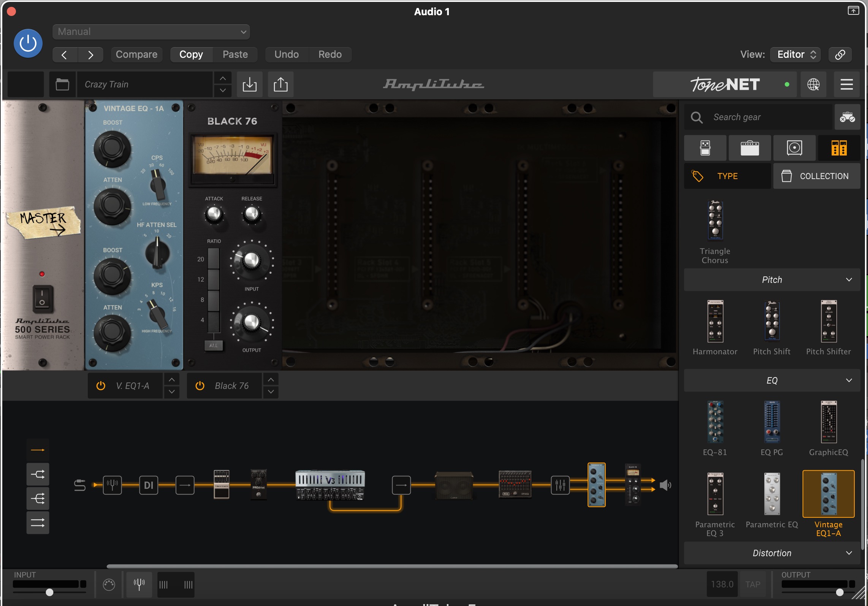Viewport: 868px width, 606px height.
Task: Switch to the COLLECTION tab
Action: pyautogui.click(x=817, y=176)
